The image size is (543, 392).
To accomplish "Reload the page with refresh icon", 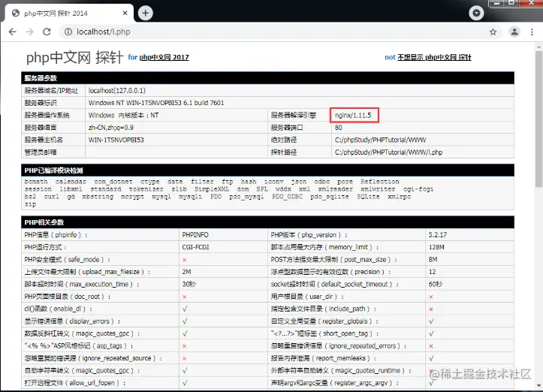I will [x=47, y=32].
